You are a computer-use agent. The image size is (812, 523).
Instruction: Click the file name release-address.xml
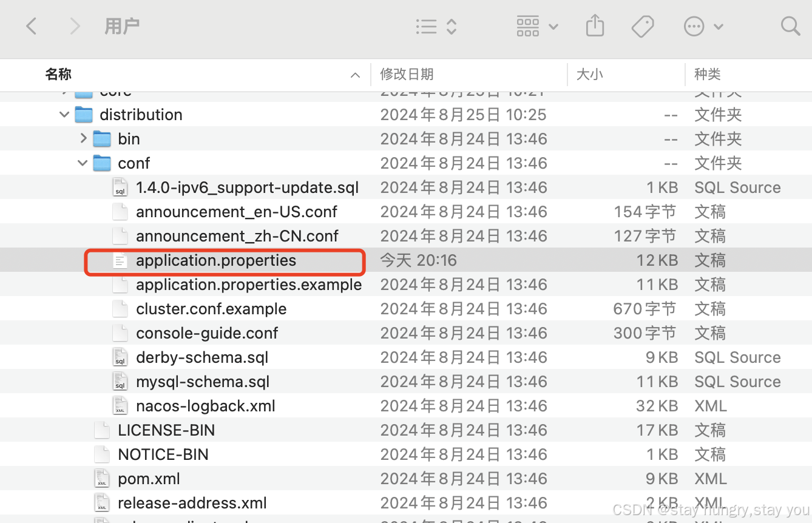pyautogui.click(x=192, y=503)
